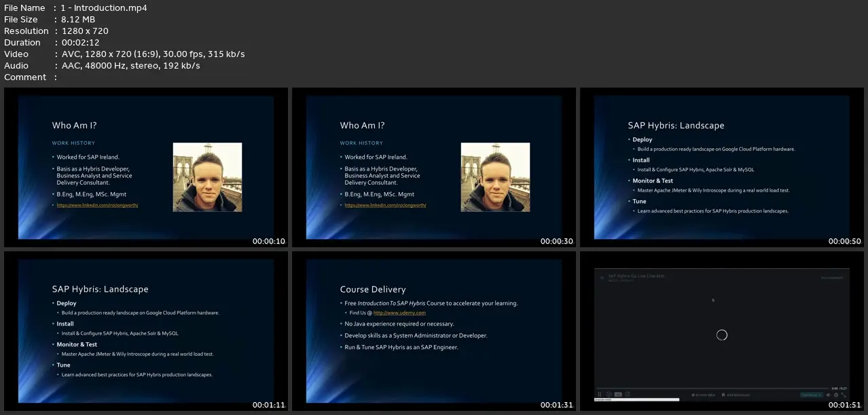Click 'B.Eng, M.Eng, MSc. Mgmt' in 00:00:10 frame
The image size is (868, 415).
[x=92, y=194]
